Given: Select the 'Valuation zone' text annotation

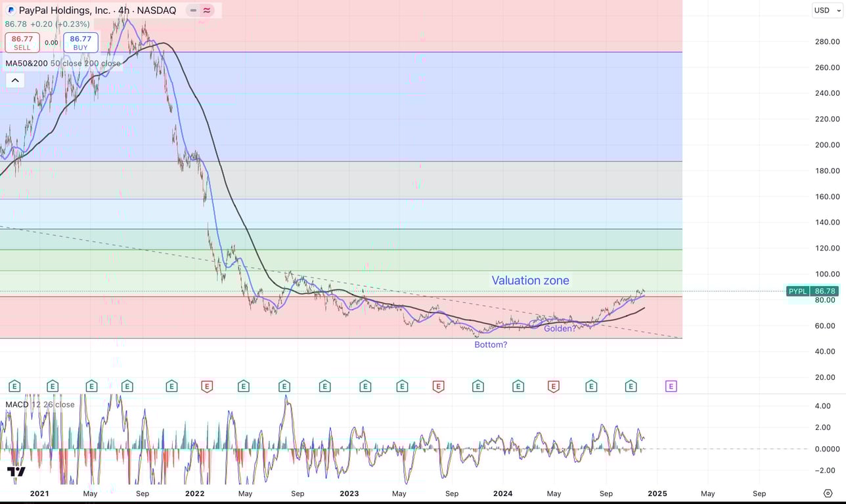Looking at the screenshot, I should pos(531,280).
